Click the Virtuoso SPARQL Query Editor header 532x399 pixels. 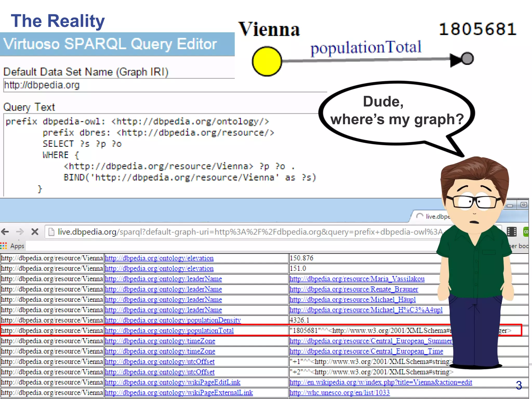[x=117, y=44]
